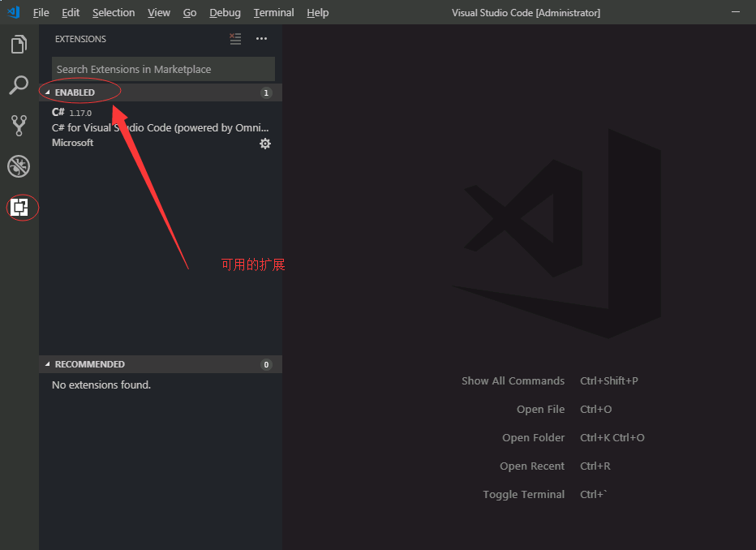Click the VS Code logo in title bar

click(x=14, y=12)
